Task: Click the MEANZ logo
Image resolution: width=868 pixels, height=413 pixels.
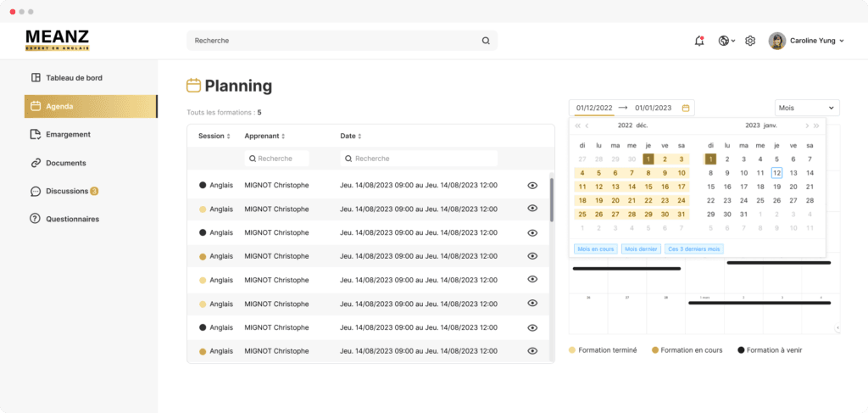Action: click(x=57, y=39)
